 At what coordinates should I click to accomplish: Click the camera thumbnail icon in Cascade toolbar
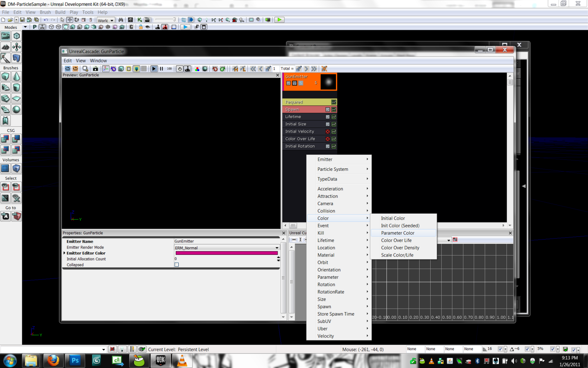[96, 69]
